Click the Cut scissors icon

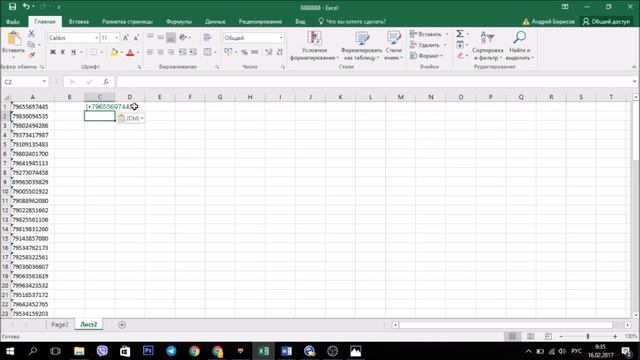tap(31, 34)
